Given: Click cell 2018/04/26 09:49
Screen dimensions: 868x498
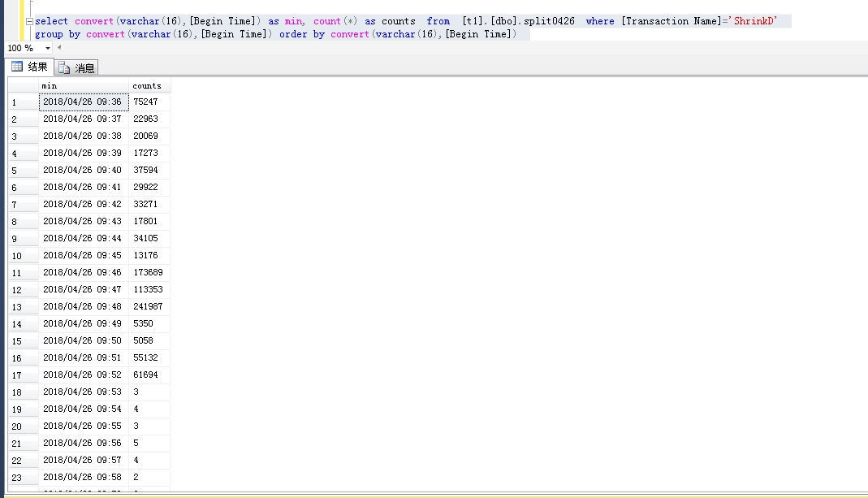Looking at the screenshot, I should [x=84, y=323].
